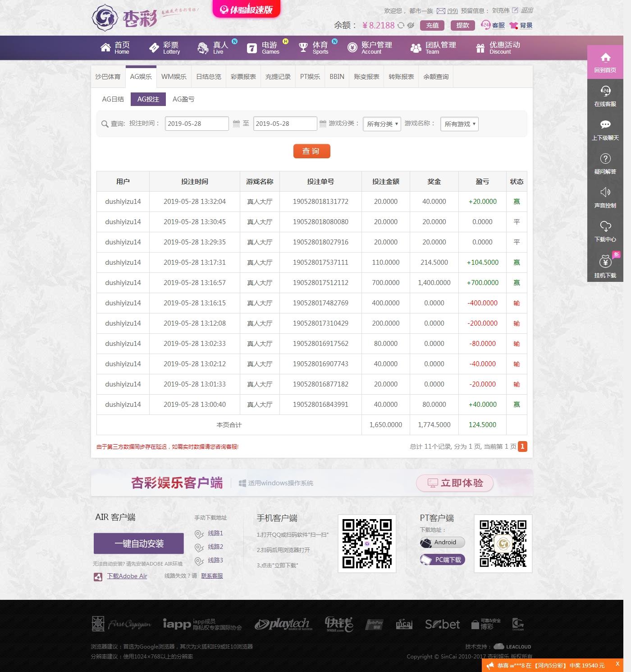Hide the balance using the eye icon
Image resolution: width=631 pixels, height=672 pixels.
tap(411, 25)
